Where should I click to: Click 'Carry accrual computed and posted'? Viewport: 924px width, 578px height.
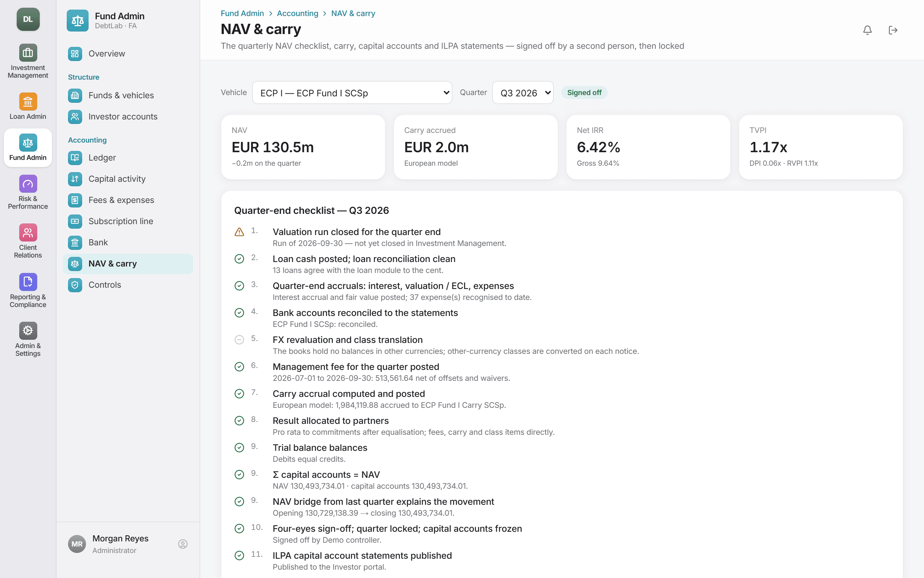tap(349, 394)
